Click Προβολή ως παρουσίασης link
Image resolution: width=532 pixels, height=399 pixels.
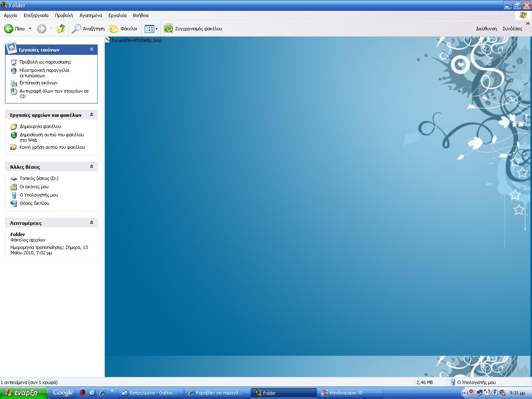pyautogui.click(x=45, y=62)
